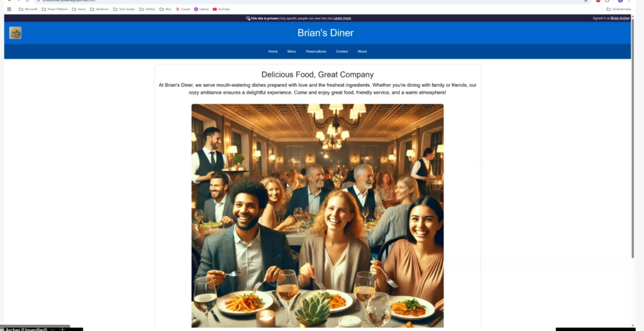644x331 pixels.
Task: Click the browser address bar URL
Action: coord(69,1)
